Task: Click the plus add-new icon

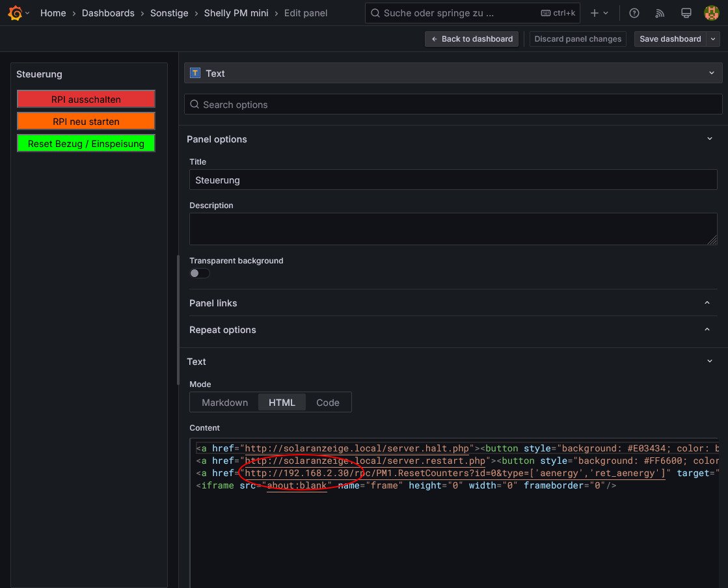Action: click(595, 13)
